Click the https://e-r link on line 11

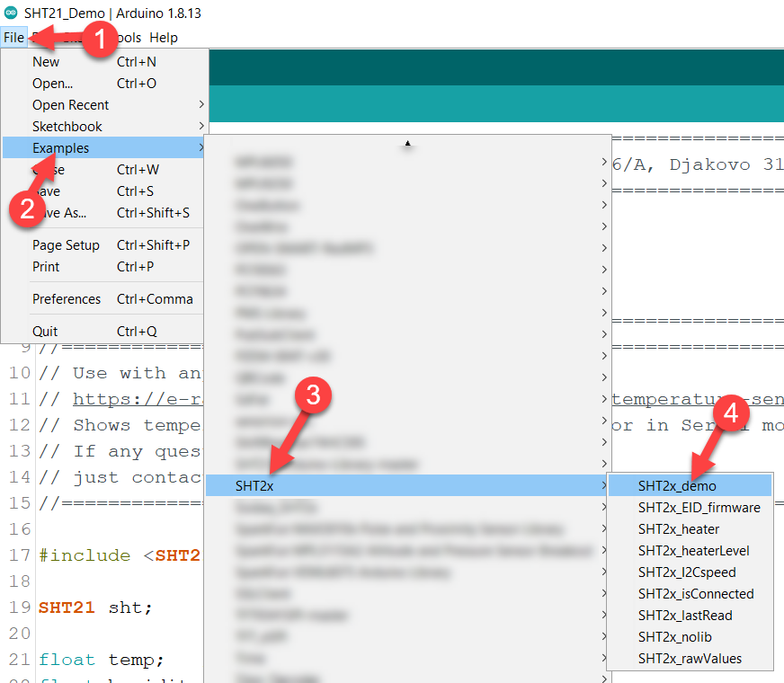tap(138, 399)
